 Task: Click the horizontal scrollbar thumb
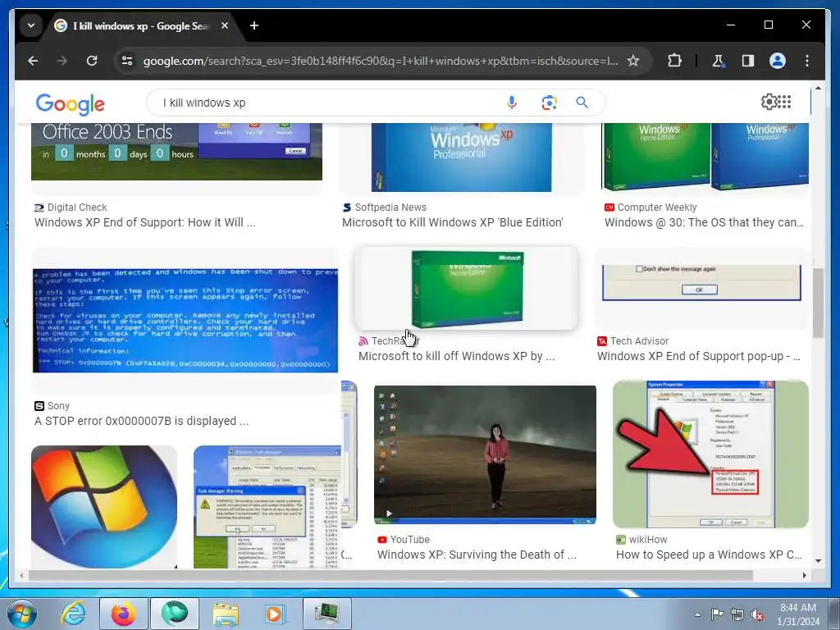(390, 575)
